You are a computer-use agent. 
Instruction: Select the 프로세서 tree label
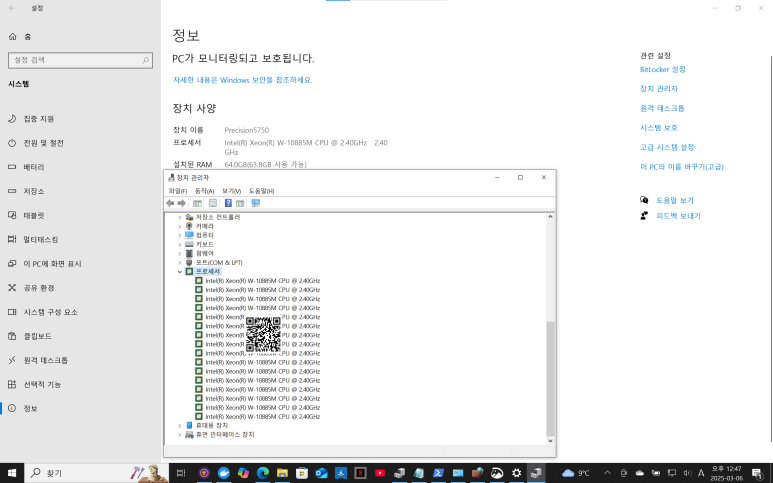tap(208, 272)
